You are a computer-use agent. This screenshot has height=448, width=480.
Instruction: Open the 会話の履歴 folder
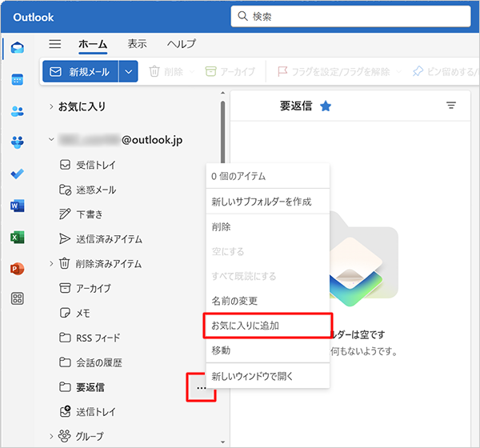[90, 362]
